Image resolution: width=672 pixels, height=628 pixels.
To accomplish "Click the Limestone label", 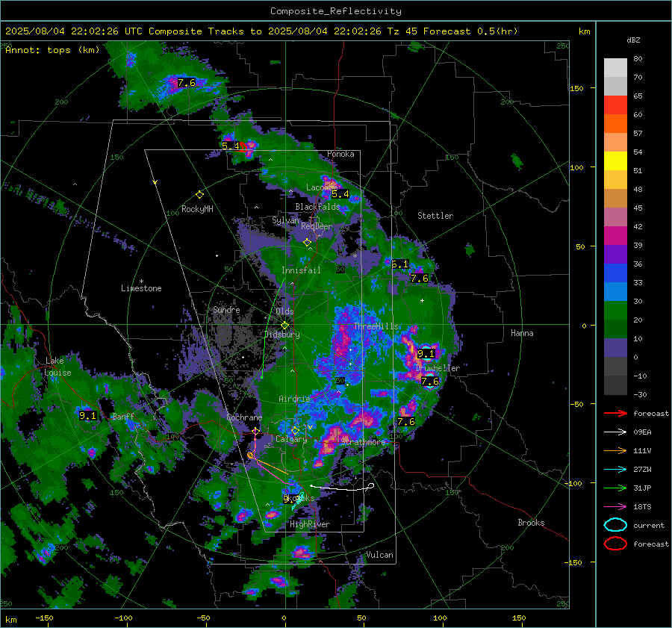I will click(141, 288).
